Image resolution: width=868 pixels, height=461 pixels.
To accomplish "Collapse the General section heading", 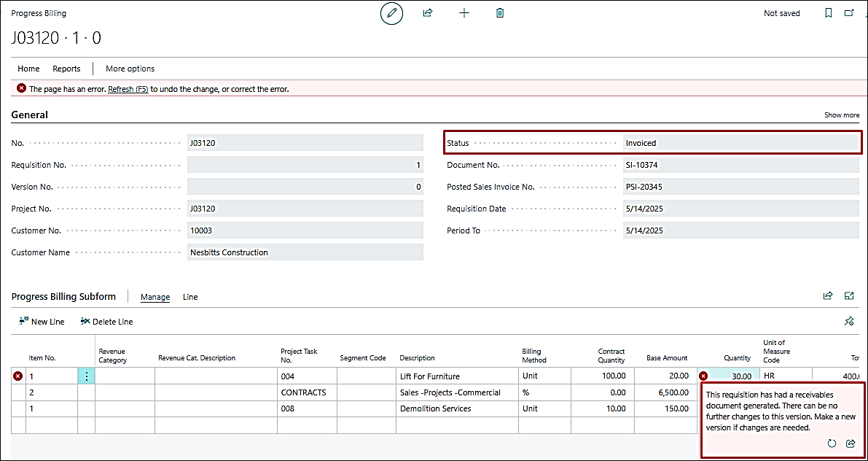I will coord(29,115).
